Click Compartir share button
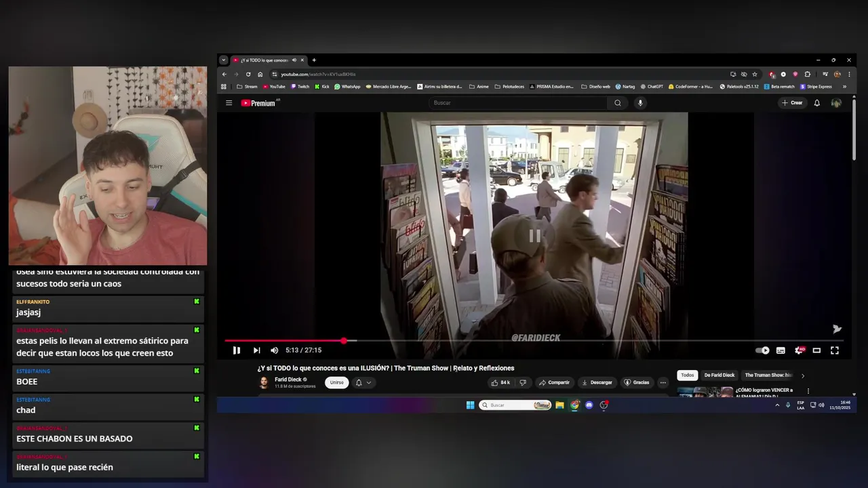Viewport: 868px width, 488px height. pos(554,382)
